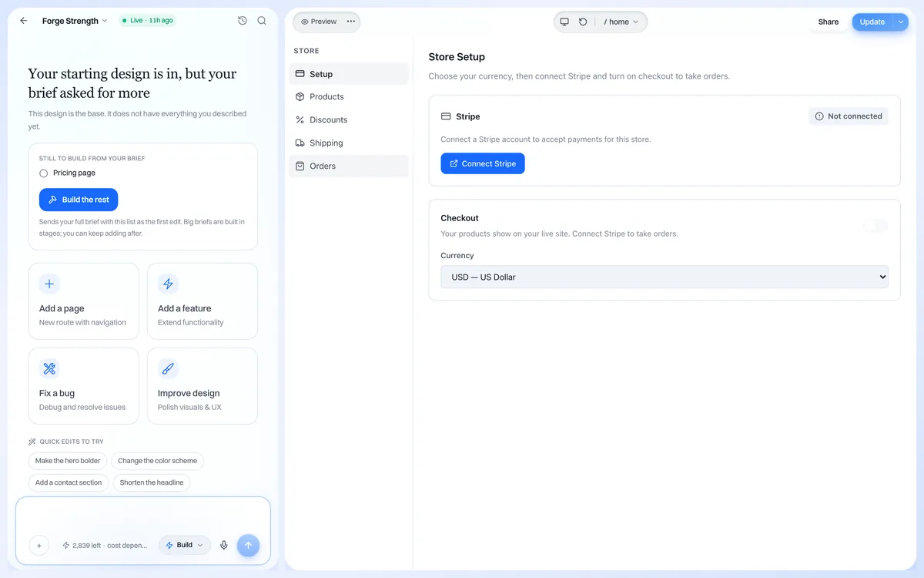Reload the preview with refresh icon
The height and width of the screenshot is (578, 924).
pos(583,22)
